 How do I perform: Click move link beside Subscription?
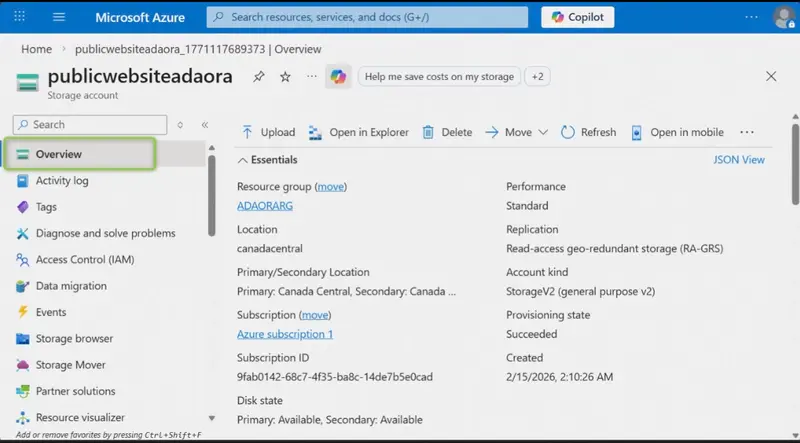(315, 315)
